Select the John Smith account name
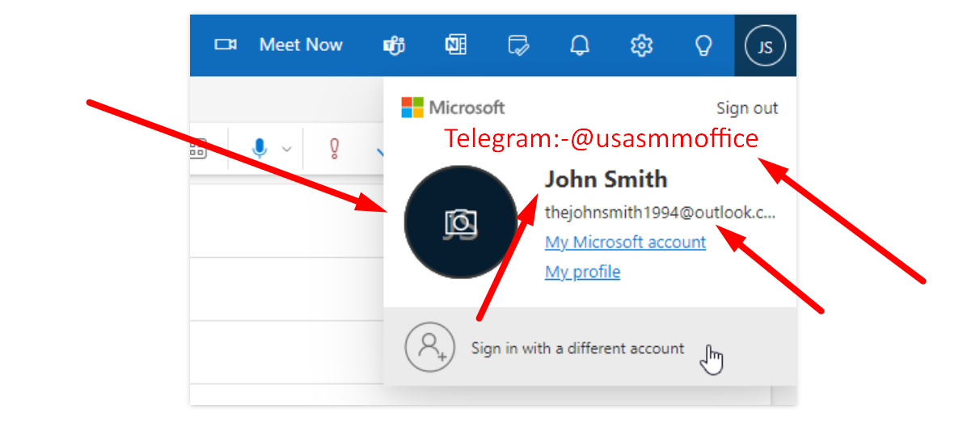980x431 pixels. pos(606,180)
